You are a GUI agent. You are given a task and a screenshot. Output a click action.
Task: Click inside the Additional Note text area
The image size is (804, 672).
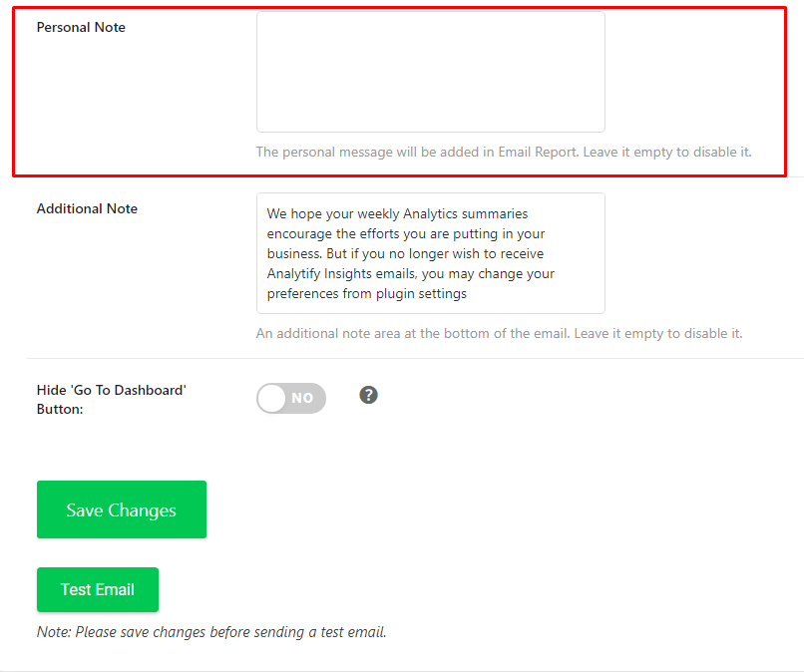[x=431, y=253]
